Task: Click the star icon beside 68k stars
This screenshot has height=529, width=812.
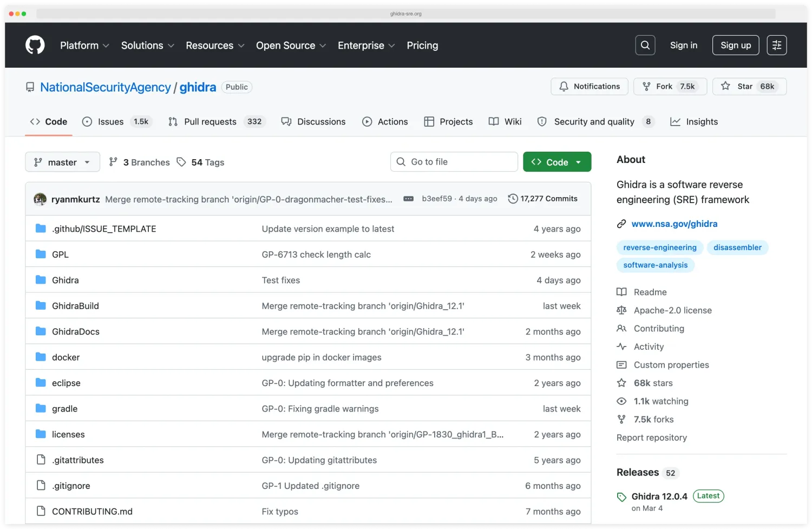Action: (621, 383)
